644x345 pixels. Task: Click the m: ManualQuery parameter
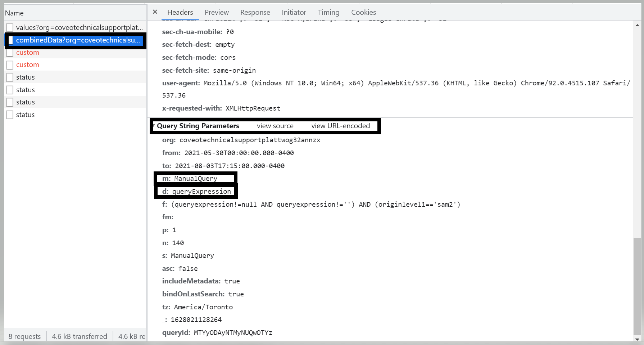[190, 179]
